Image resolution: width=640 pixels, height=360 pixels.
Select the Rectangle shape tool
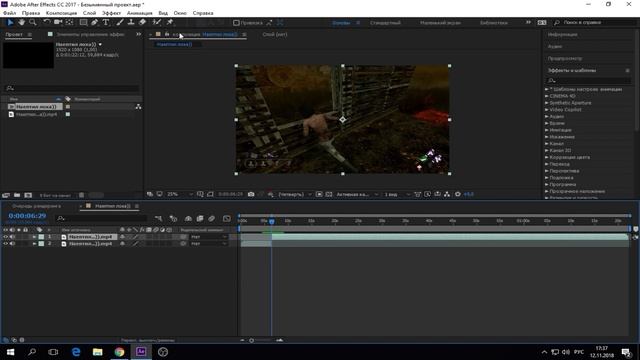tap(84, 22)
